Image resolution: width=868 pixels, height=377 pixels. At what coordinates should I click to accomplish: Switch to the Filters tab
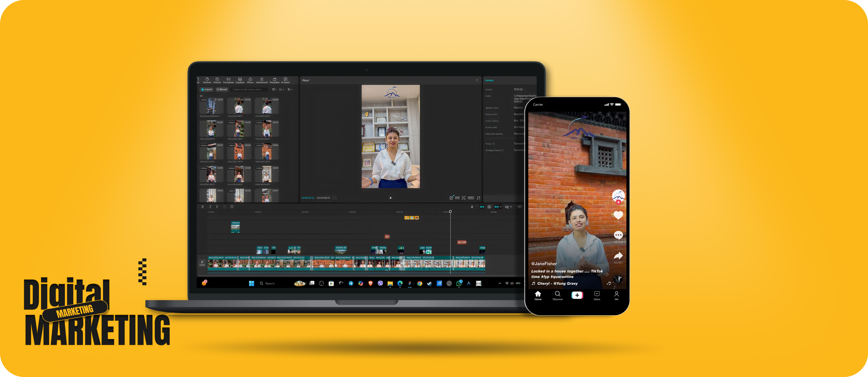pyautogui.click(x=250, y=81)
